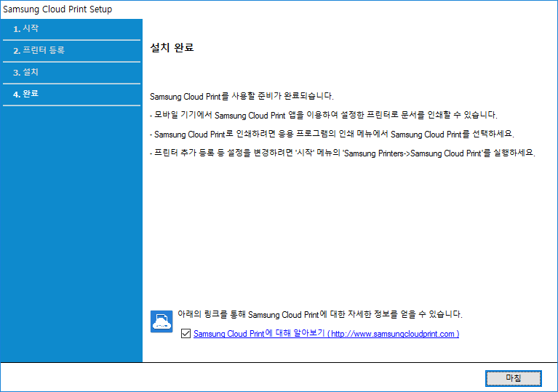Select step 1. 시작 in sidebar

click(x=71, y=29)
